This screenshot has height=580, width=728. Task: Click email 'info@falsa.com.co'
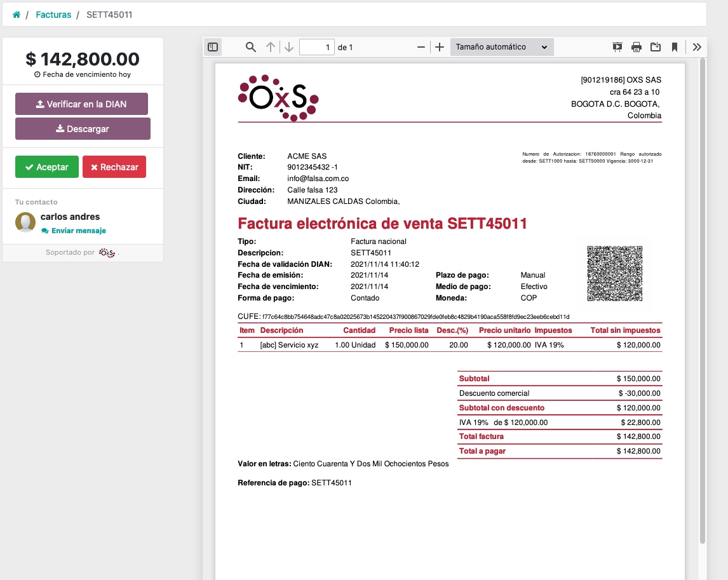point(318,179)
